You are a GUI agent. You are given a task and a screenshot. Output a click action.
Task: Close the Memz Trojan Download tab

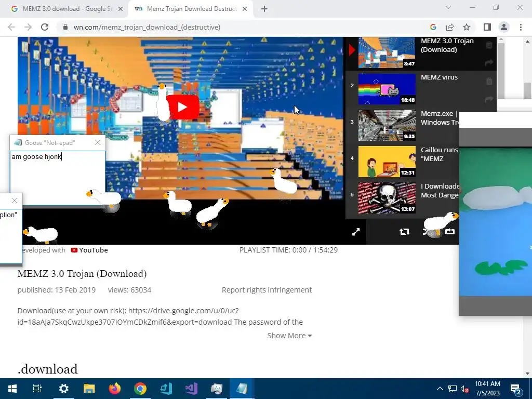click(245, 9)
